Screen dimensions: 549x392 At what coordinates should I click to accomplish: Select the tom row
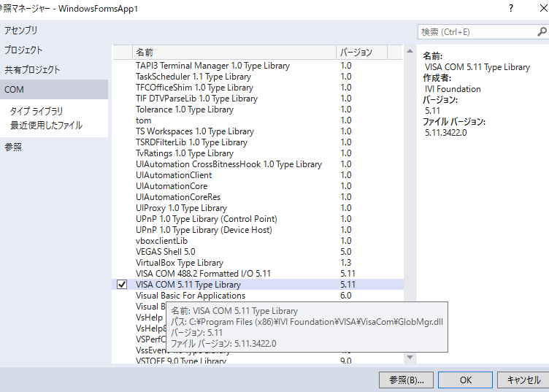(257, 120)
